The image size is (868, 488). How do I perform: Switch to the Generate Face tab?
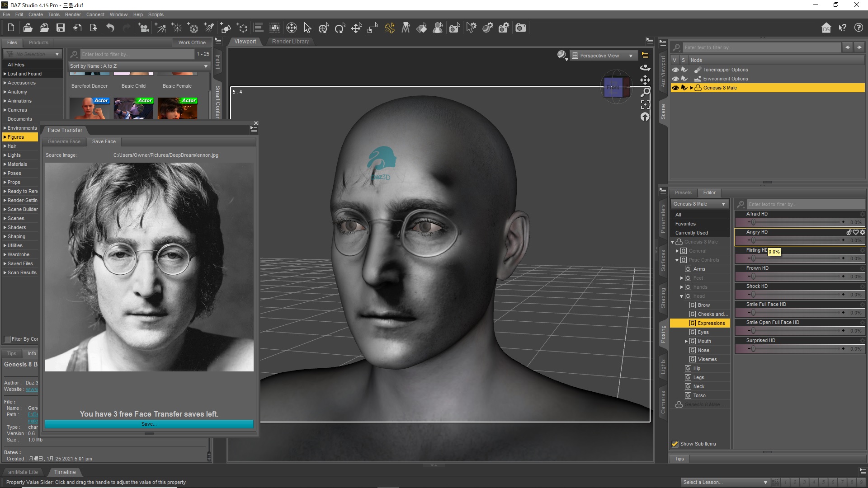pyautogui.click(x=64, y=141)
